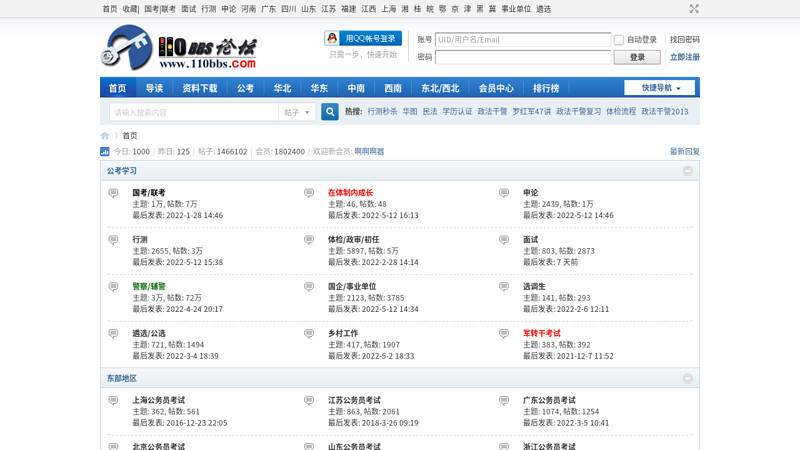
Task: Select the 导读 navigation tab
Action: tap(154, 88)
